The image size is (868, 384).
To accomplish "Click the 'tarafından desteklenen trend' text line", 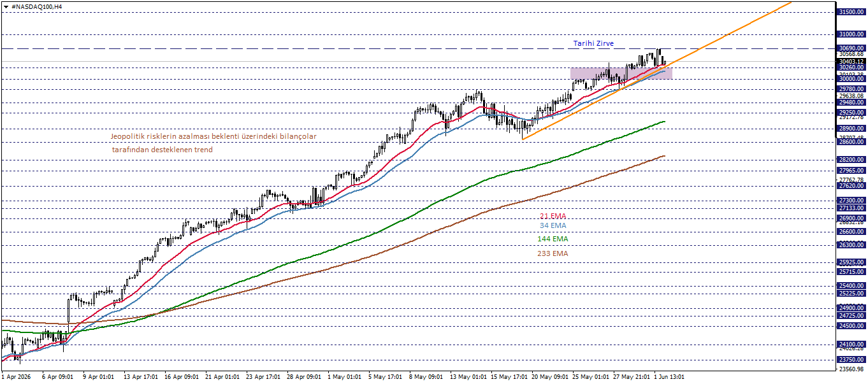I will tap(162, 150).
